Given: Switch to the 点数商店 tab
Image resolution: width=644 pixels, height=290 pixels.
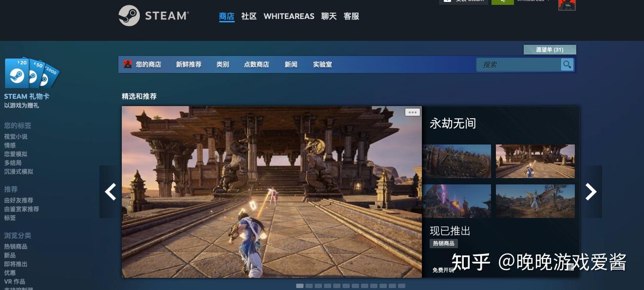Looking at the screenshot, I should tap(257, 64).
